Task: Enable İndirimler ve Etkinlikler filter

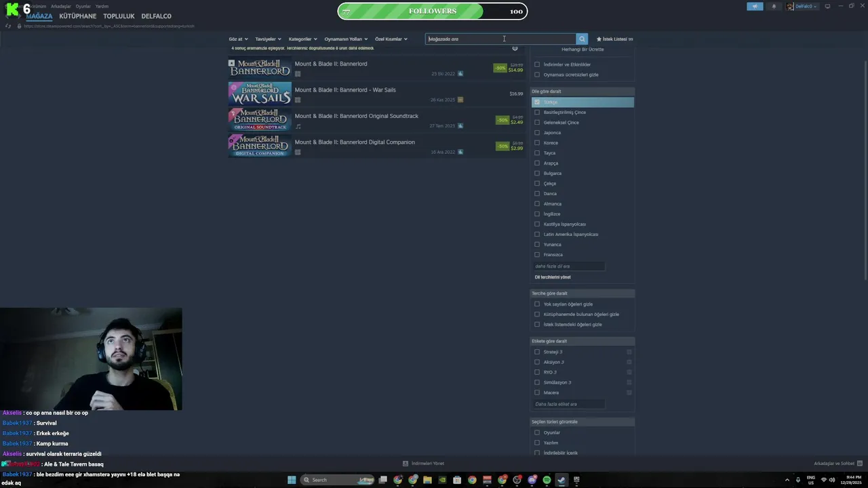Action: pyautogui.click(x=537, y=64)
